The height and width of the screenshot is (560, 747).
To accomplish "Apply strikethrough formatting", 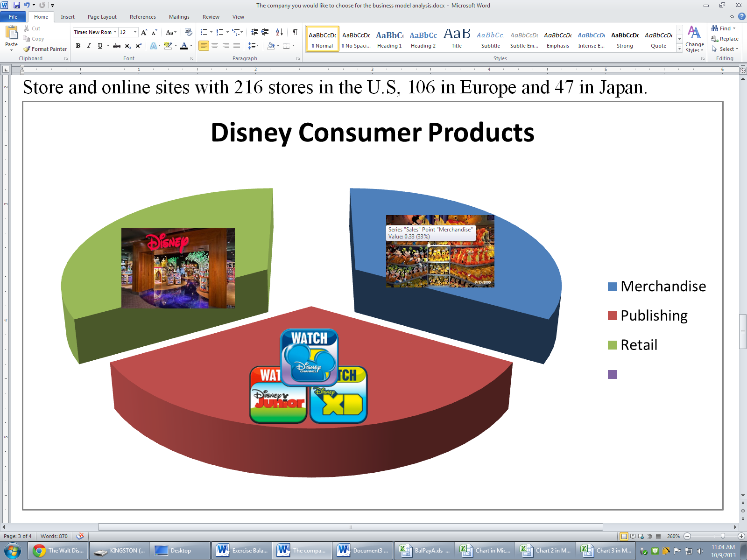I will (117, 46).
